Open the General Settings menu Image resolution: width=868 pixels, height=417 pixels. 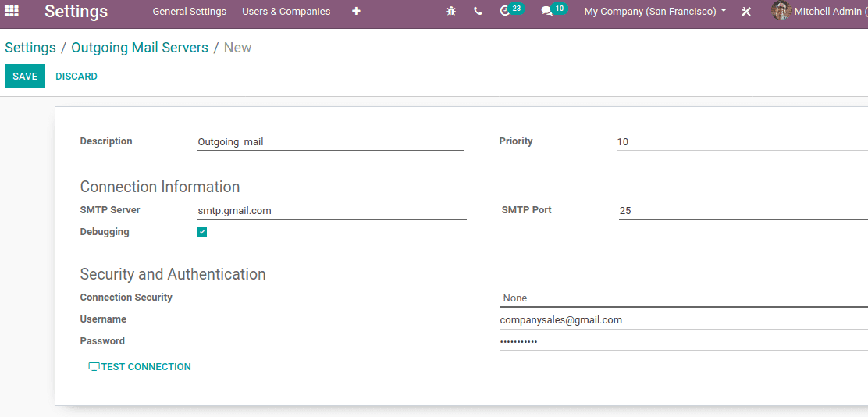pos(190,11)
